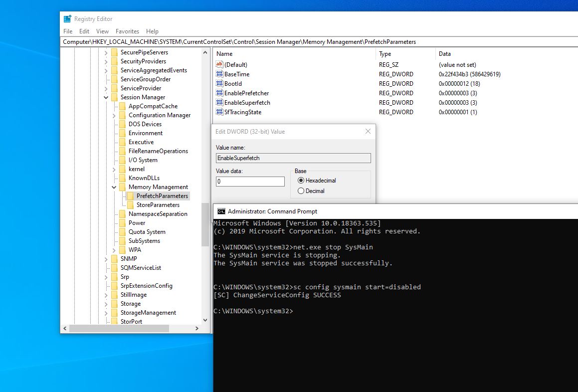Click the StoreParameters folder icon
The width and height of the screenshot is (578, 392).
pyautogui.click(x=130, y=204)
